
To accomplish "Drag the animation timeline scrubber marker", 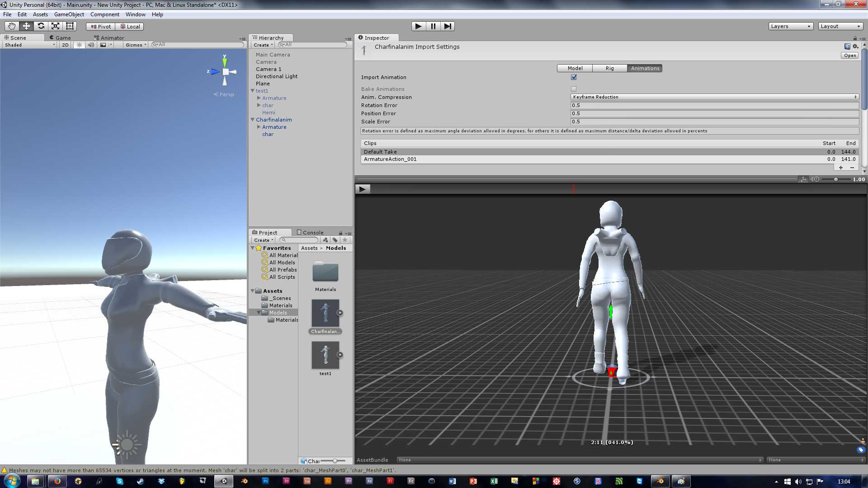I will coord(574,189).
